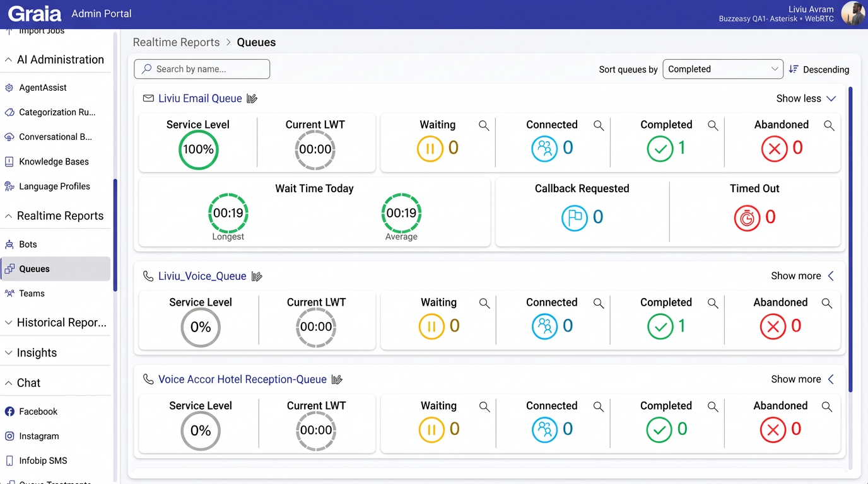Select Queues in sidebar
Image resolution: width=868 pixels, height=484 pixels.
tap(56, 269)
